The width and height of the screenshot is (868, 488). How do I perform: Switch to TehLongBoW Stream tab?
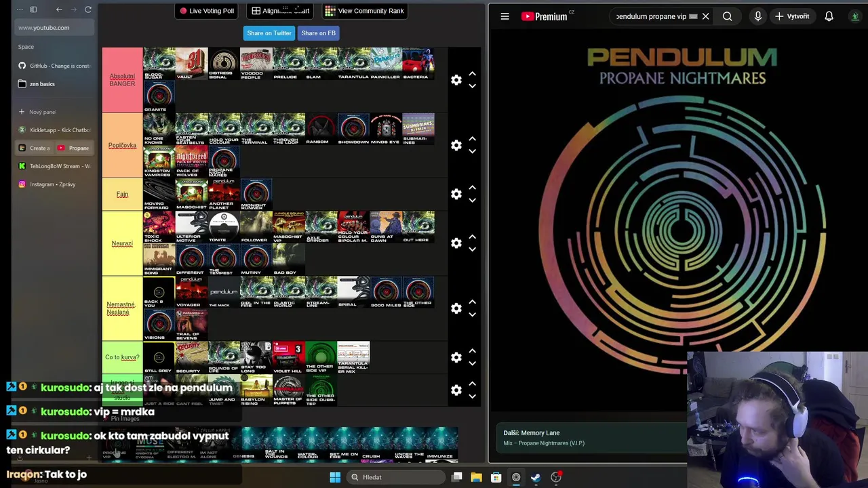[x=54, y=166]
